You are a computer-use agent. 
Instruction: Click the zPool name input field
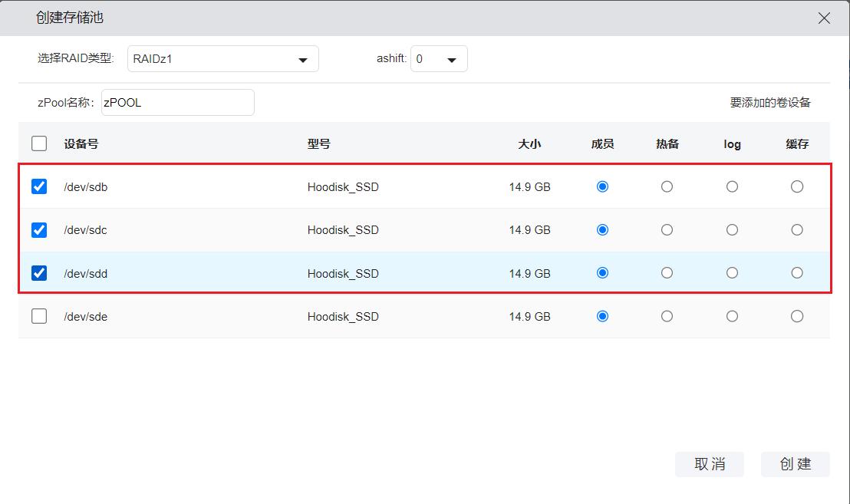coord(177,102)
